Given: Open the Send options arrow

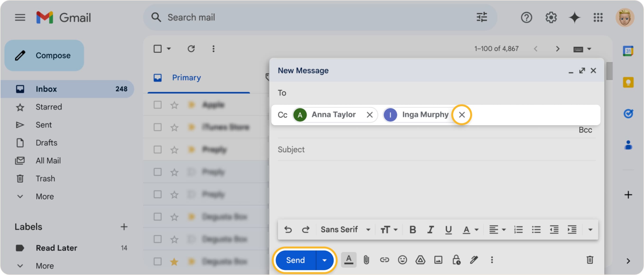Looking at the screenshot, I should coord(325,260).
